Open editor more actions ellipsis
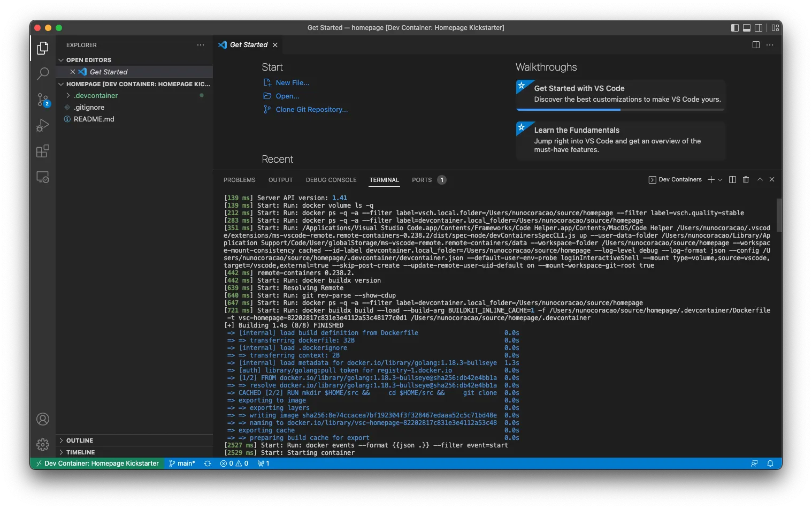 click(x=770, y=45)
